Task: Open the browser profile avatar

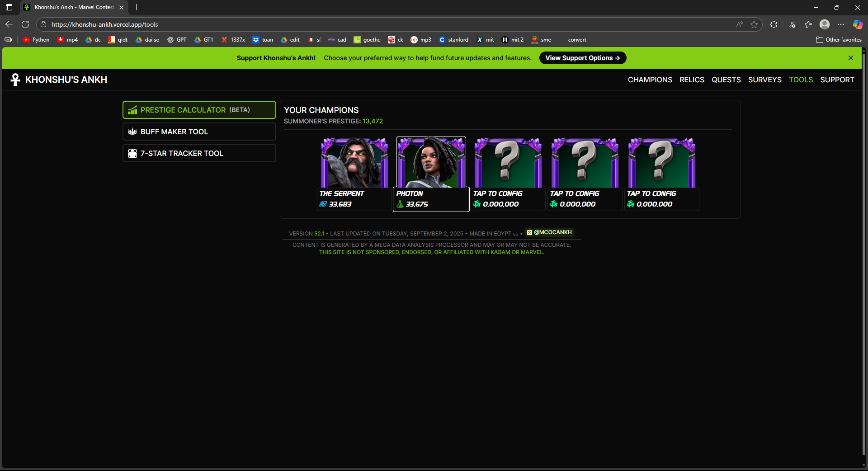Action: click(825, 24)
